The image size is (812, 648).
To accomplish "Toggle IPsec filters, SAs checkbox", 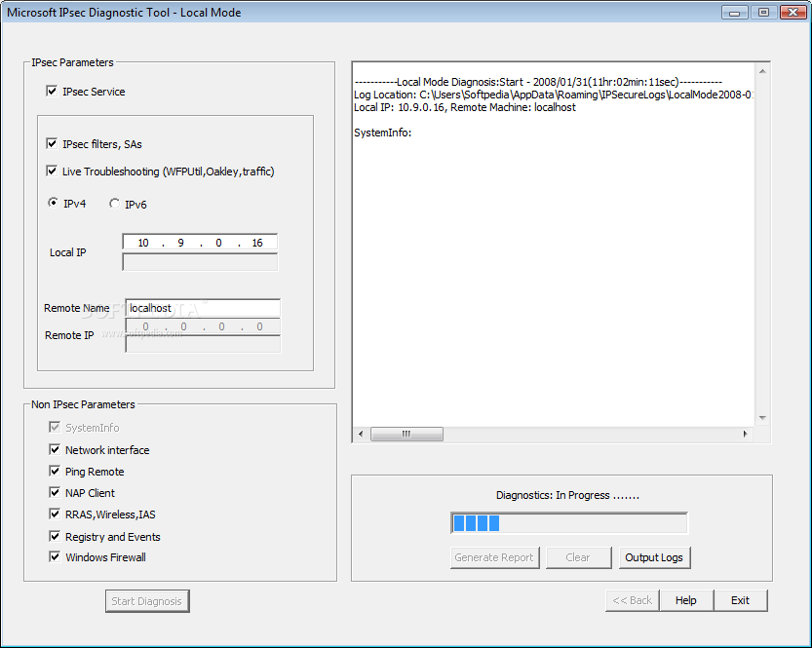I will pyautogui.click(x=52, y=143).
